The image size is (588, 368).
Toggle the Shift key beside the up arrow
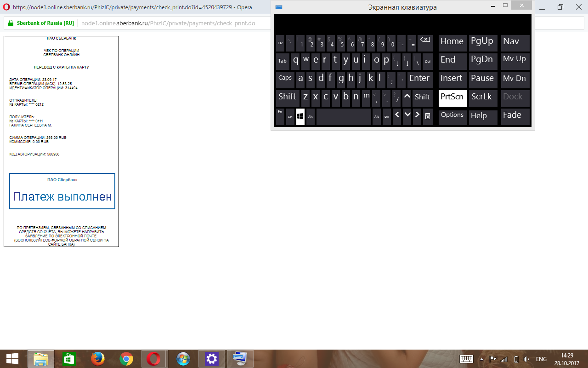[423, 98]
